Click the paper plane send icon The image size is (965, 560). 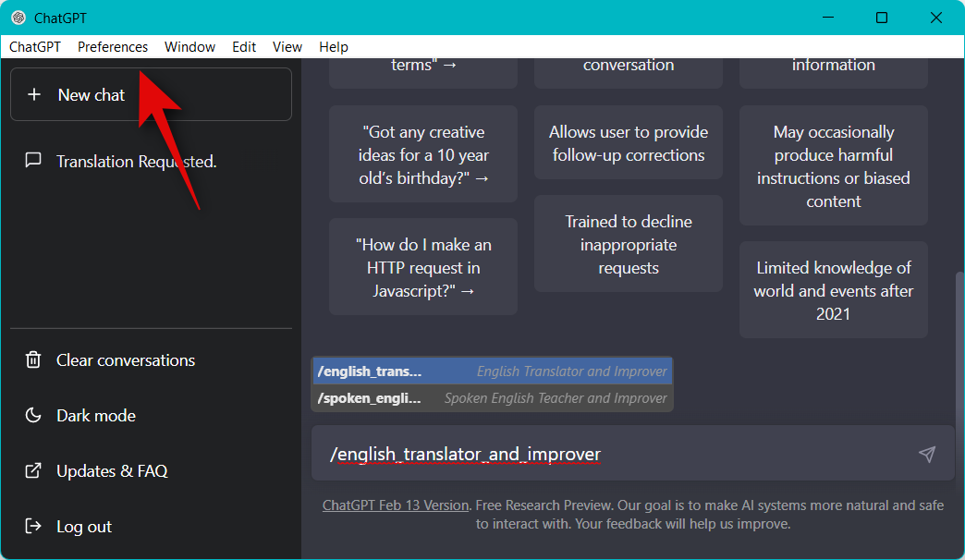[x=927, y=454]
